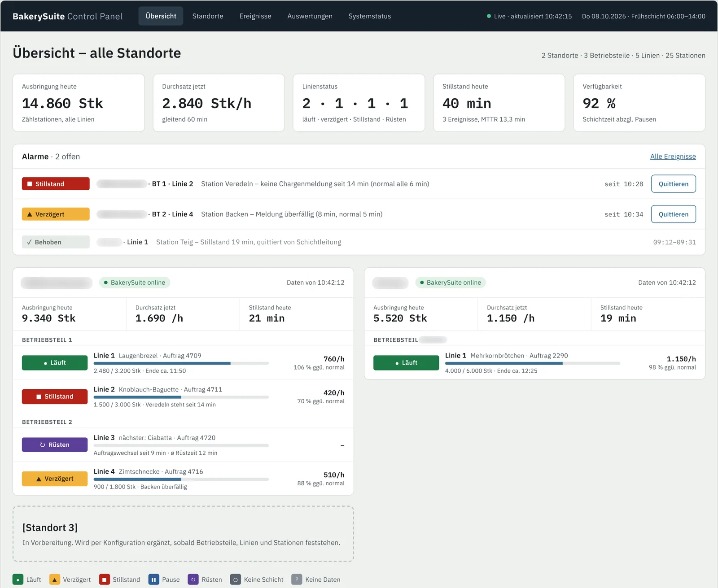Click the green Läuft legend icon
Screen dimensions: 718x588
pos(18,579)
